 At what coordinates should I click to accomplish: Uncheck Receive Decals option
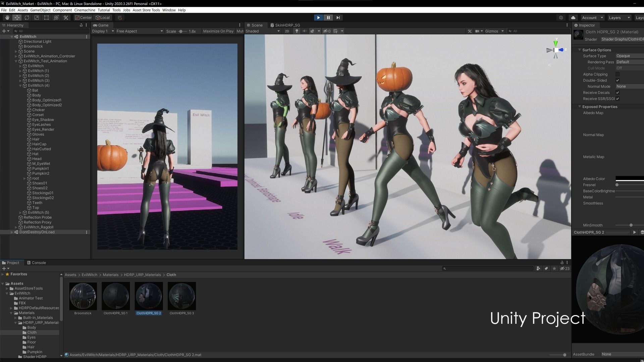click(x=618, y=93)
